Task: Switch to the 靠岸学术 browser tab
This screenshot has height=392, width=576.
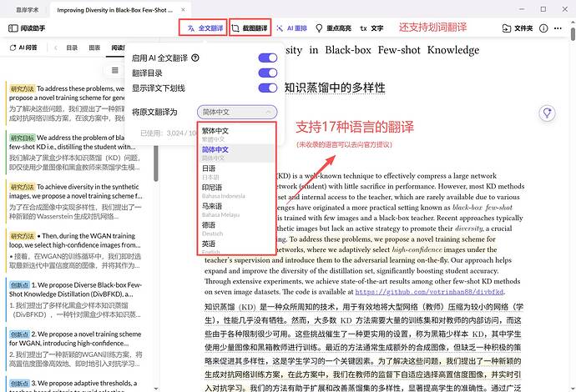Action: (27, 10)
